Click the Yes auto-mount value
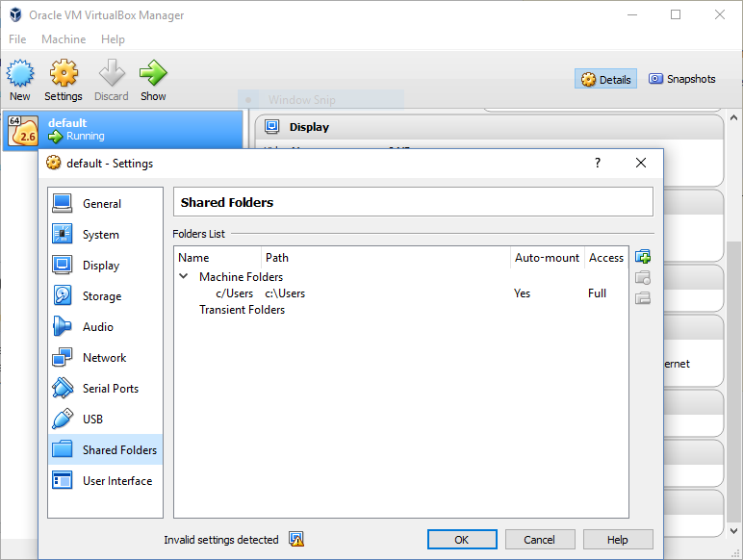Image resolution: width=743 pixels, height=560 pixels. click(522, 293)
